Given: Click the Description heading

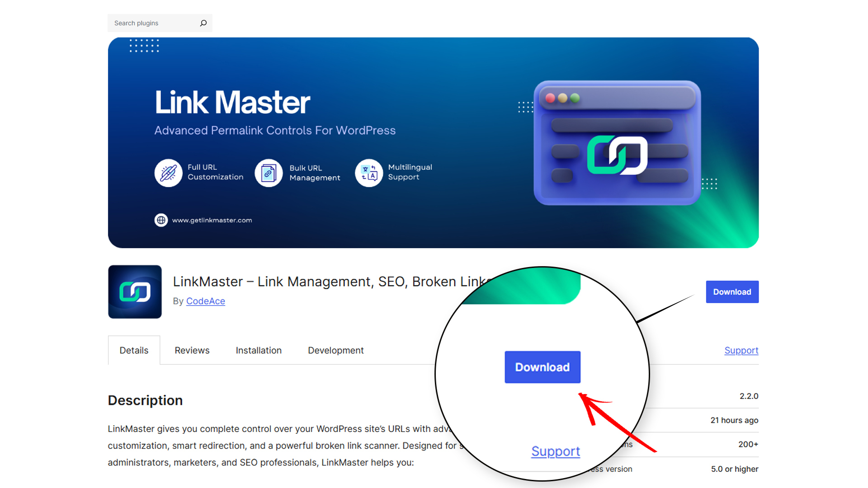Looking at the screenshot, I should tap(145, 400).
